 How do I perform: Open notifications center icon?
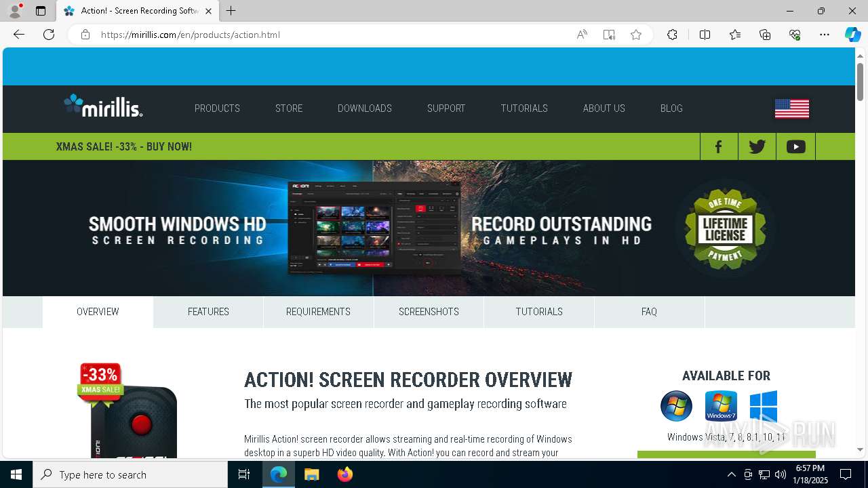pyautogui.click(x=846, y=474)
